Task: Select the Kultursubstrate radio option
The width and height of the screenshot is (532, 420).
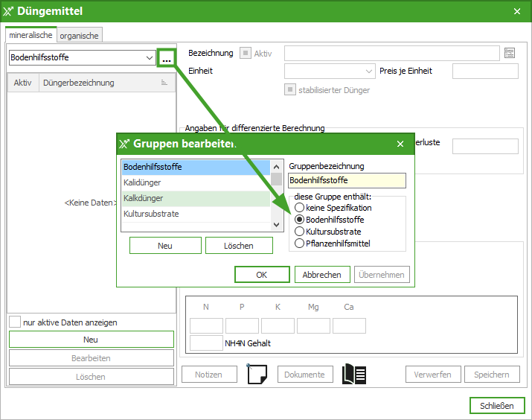Action: coord(300,232)
